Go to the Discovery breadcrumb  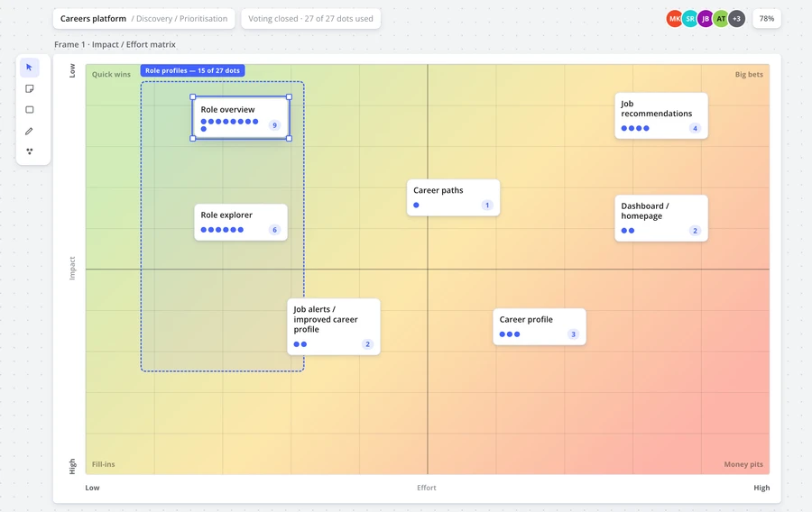pyautogui.click(x=153, y=19)
